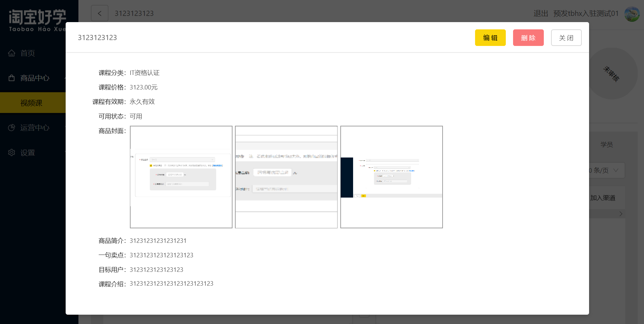Click 加入渠道 in background page
Image resolution: width=644 pixels, height=324 pixels.
[x=603, y=198]
